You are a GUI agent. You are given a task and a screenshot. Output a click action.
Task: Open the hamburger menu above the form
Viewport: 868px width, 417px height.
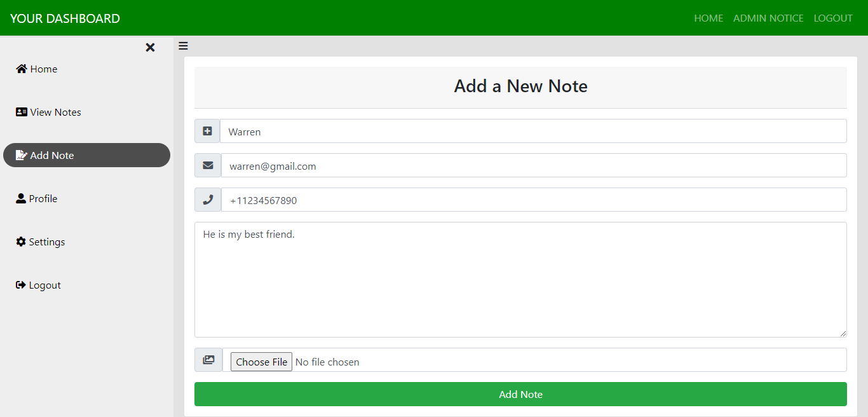[183, 45]
